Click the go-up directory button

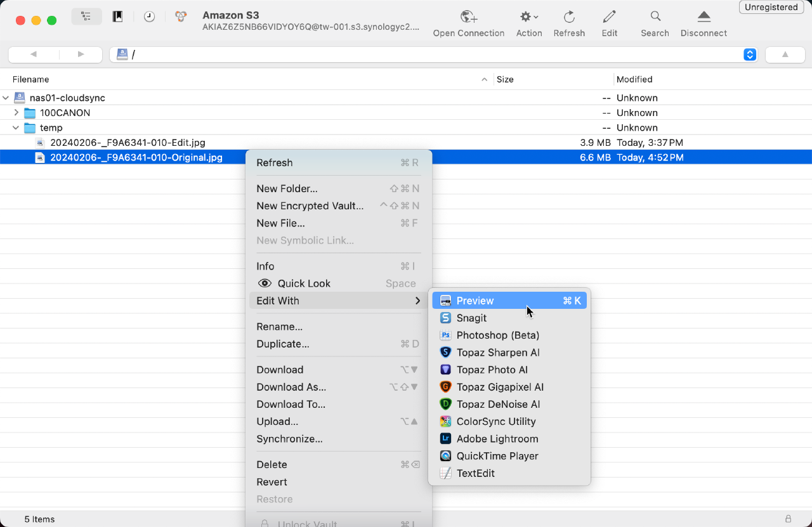[x=785, y=55]
